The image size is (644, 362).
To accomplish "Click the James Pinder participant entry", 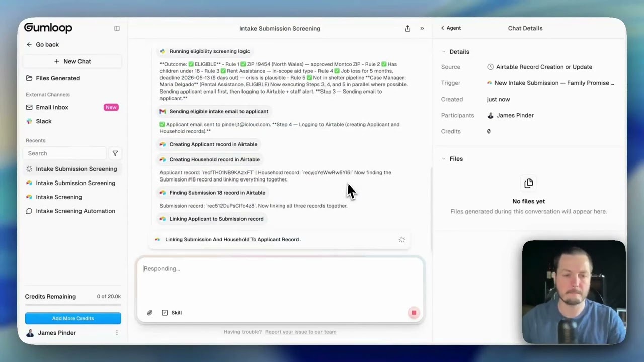I will click(510, 115).
